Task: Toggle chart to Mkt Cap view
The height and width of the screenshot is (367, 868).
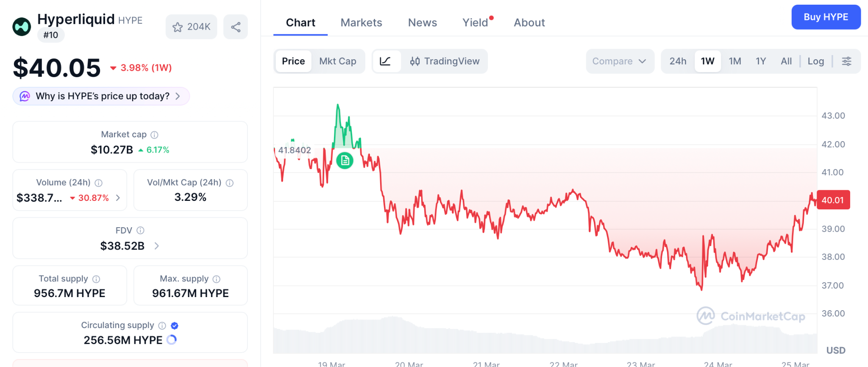Action: click(x=337, y=61)
